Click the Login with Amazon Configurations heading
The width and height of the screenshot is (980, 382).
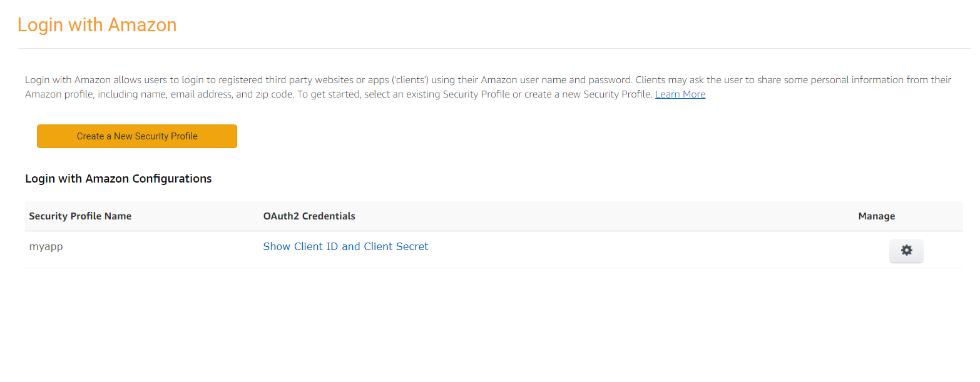[x=118, y=179]
